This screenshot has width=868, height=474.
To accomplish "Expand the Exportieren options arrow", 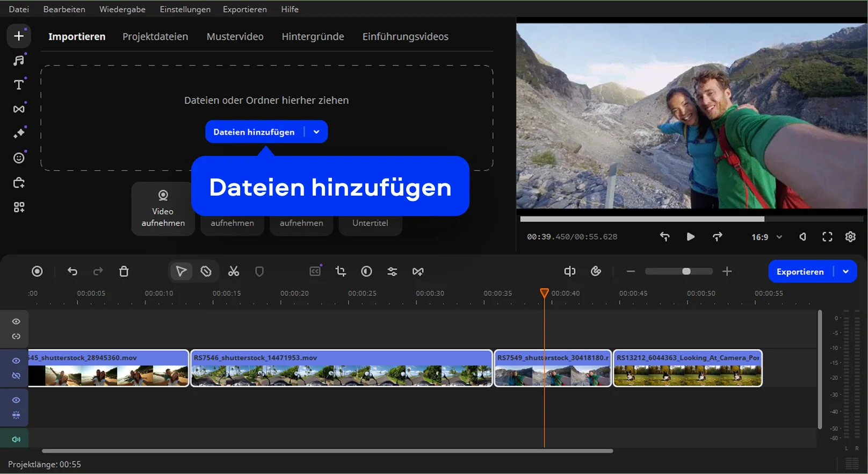I will coord(846,271).
